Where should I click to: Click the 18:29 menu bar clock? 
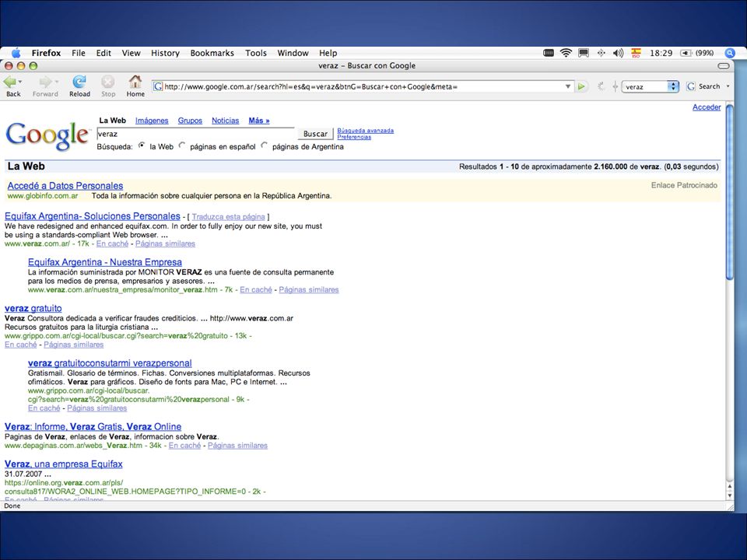click(661, 53)
